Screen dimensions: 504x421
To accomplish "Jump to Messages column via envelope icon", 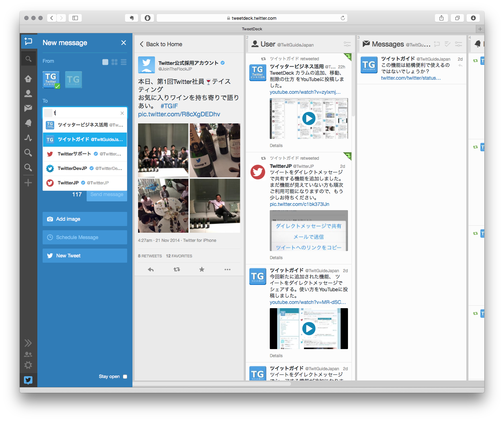I will click(28, 108).
